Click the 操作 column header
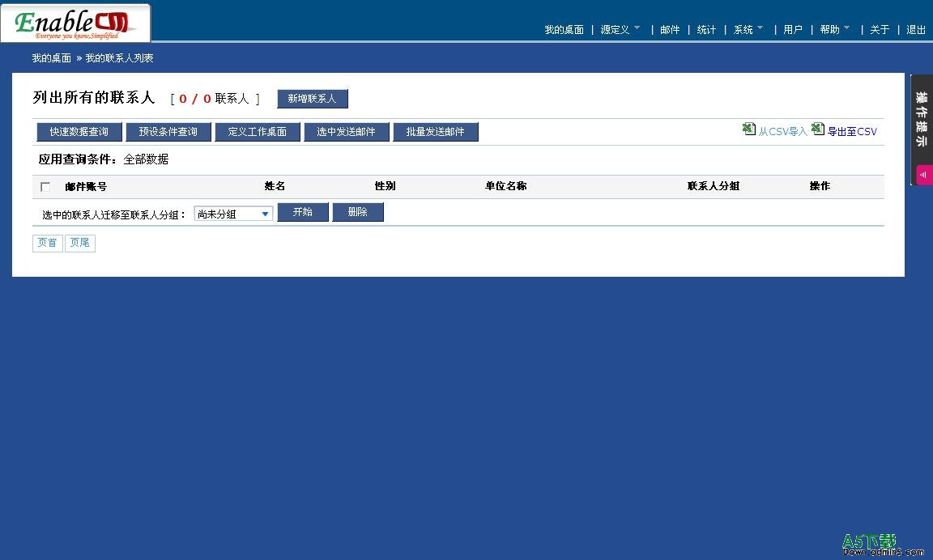933x560 pixels. (x=820, y=186)
